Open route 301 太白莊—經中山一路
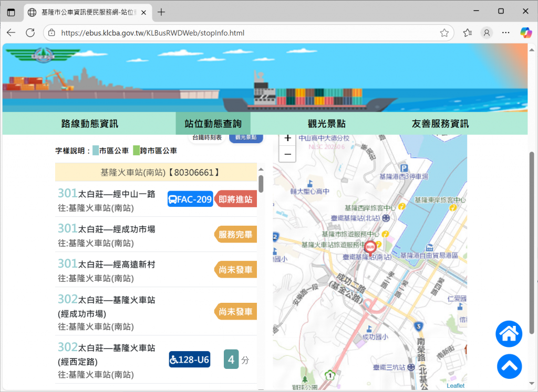Viewport: 538px width, 392px height. tap(106, 194)
